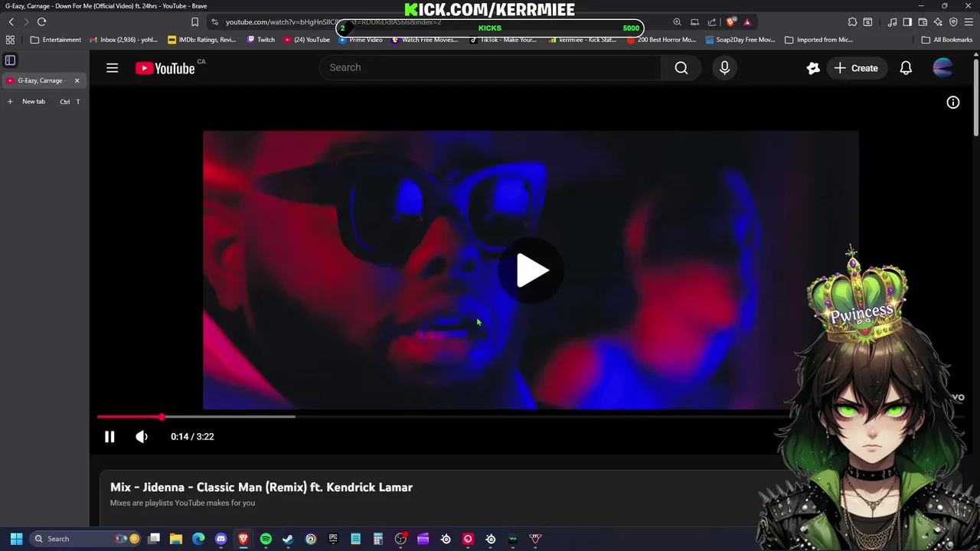Image resolution: width=980 pixels, height=551 pixels.
Task: Expand the All Bookmarks folder
Action: 947,40
